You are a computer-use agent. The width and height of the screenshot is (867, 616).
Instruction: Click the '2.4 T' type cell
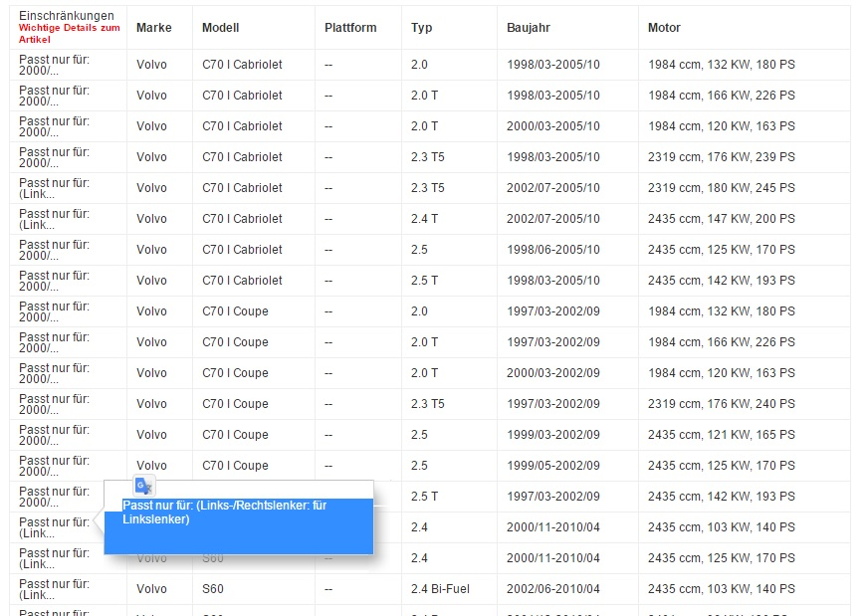coord(424,219)
